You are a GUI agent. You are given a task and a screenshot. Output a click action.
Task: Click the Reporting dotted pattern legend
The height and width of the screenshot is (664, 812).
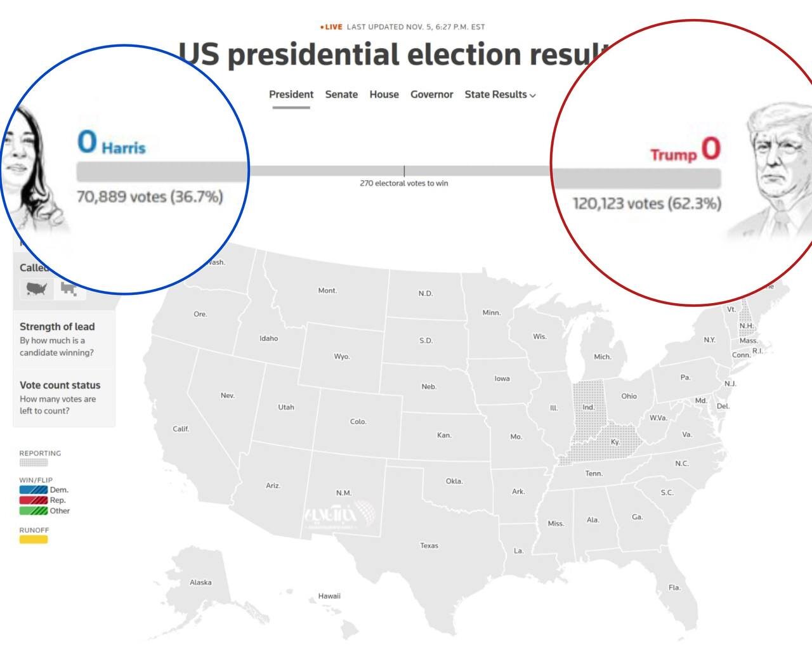pos(34,462)
